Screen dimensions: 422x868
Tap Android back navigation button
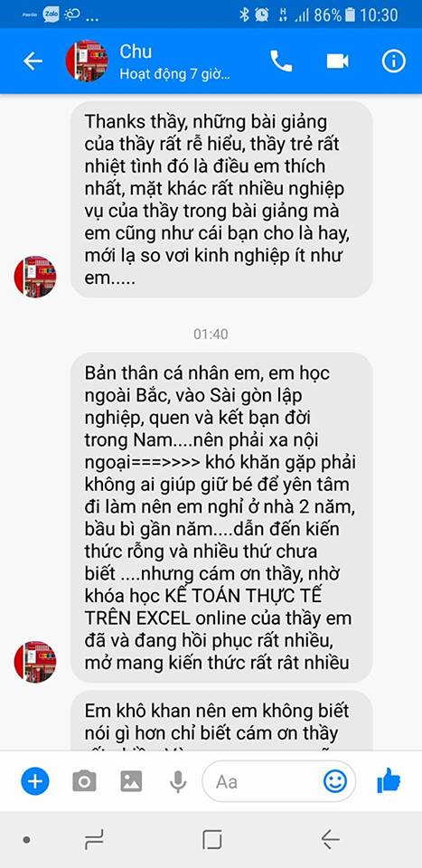click(x=330, y=840)
